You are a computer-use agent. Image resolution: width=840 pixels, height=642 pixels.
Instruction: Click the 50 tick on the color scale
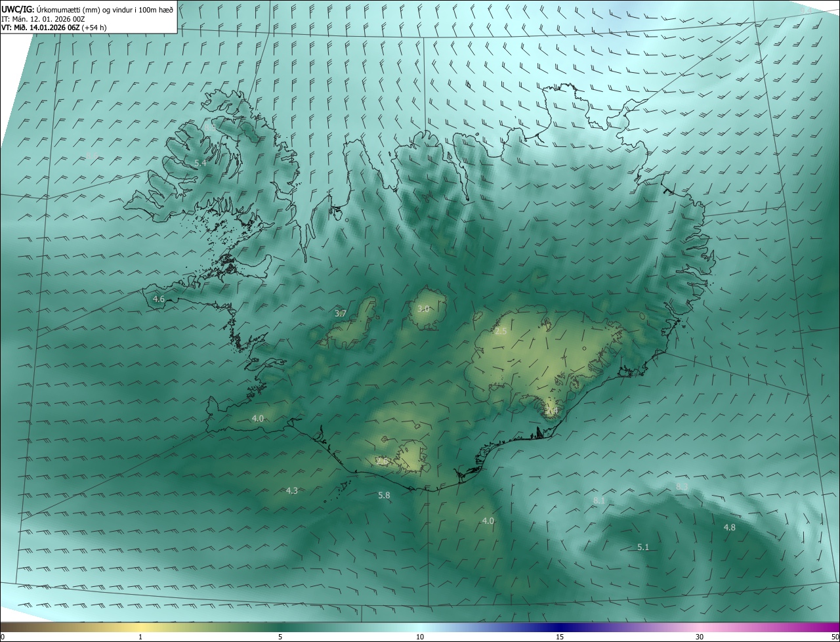(835, 637)
